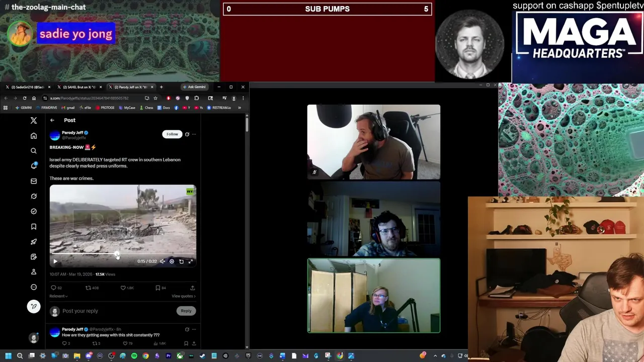Image resolution: width=644 pixels, height=362 pixels.
Task: Open Notifications bell in X sidebar
Action: tap(34, 166)
